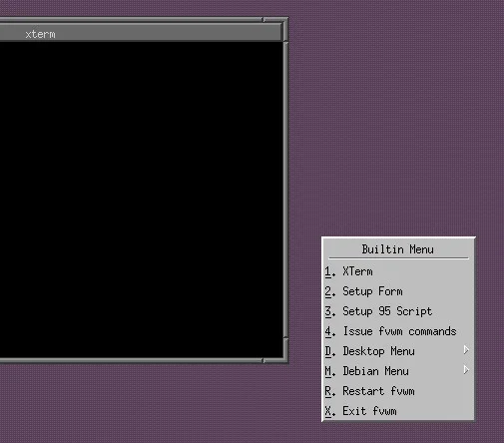The width and height of the screenshot is (504, 443).
Task: Select Setup 95 Script
Action: pyautogui.click(x=398, y=311)
